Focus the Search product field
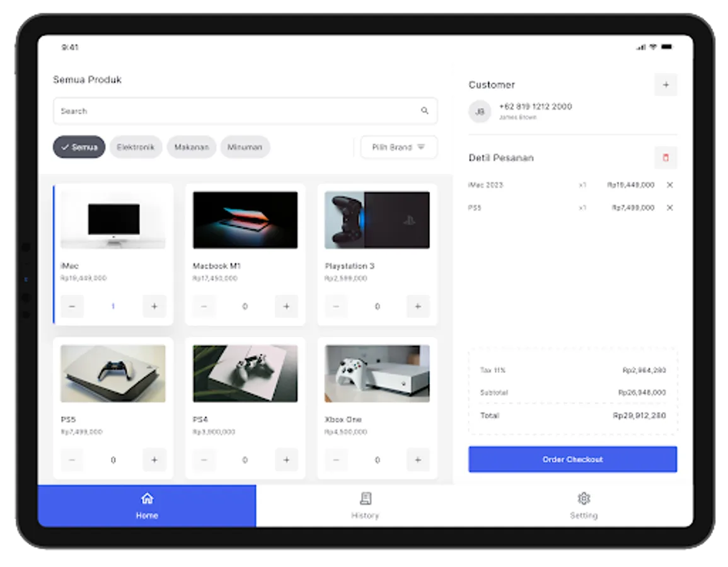Screen dimensions: 728x567 (x=245, y=111)
